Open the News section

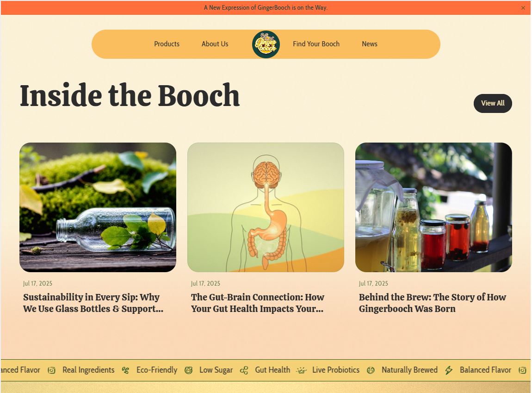coord(370,44)
